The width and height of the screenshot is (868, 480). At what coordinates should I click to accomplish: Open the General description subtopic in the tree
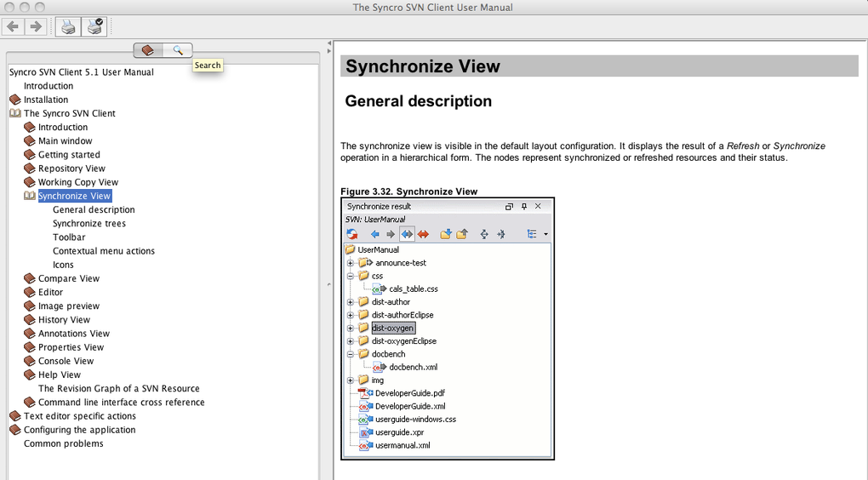click(x=94, y=210)
